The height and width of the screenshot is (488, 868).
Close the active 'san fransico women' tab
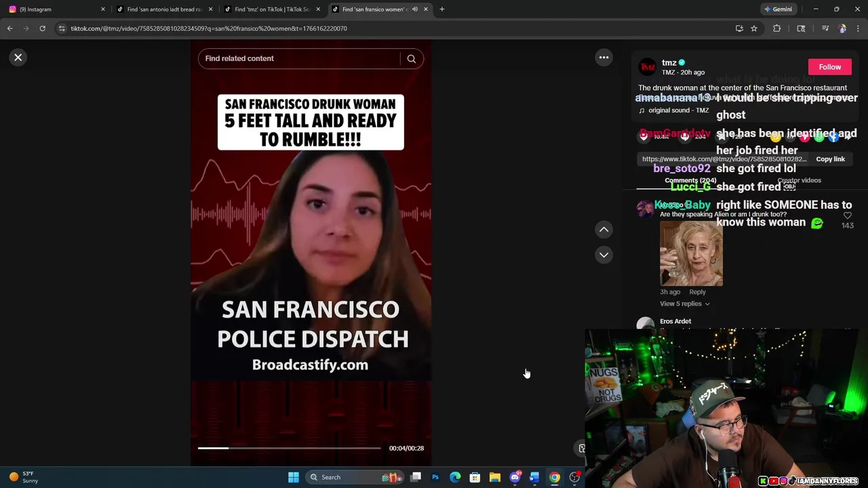pyautogui.click(x=426, y=9)
